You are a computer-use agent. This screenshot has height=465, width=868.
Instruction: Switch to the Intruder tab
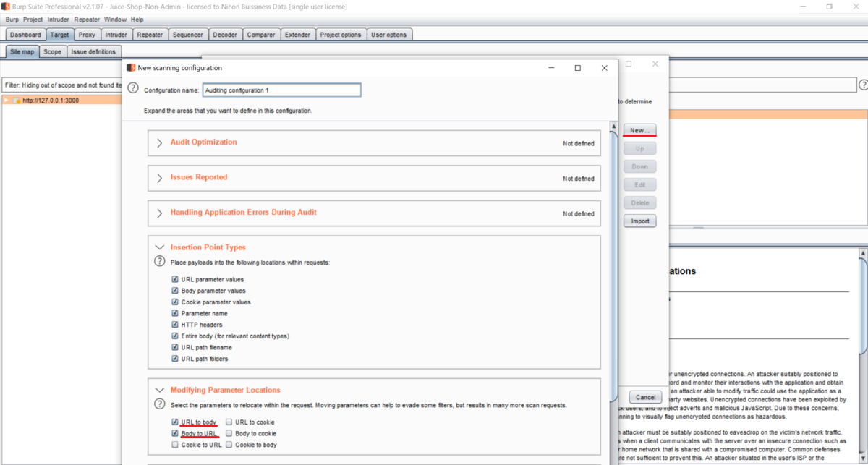(x=116, y=35)
